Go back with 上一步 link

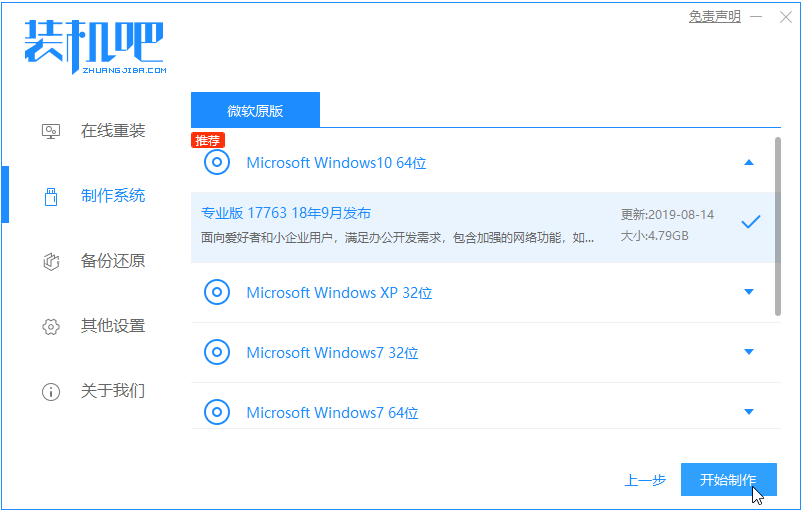click(x=645, y=480)
